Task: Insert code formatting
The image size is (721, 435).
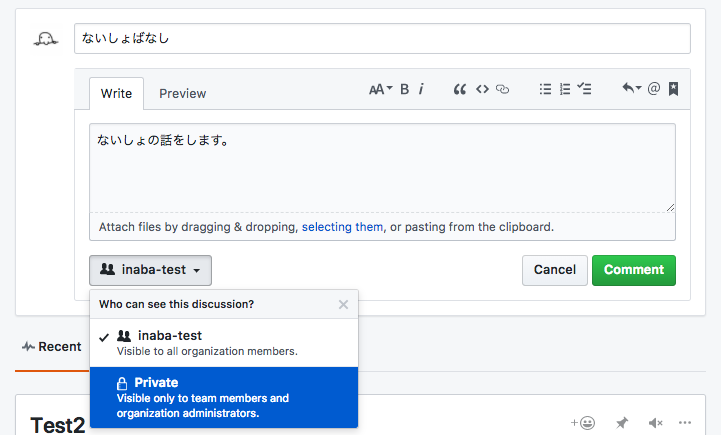Action: pos(482,89)
